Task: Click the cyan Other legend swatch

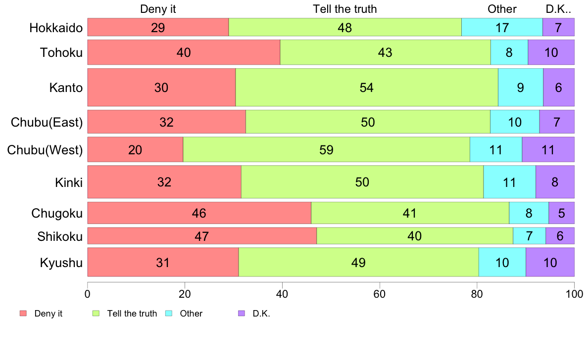Action: 169,314
